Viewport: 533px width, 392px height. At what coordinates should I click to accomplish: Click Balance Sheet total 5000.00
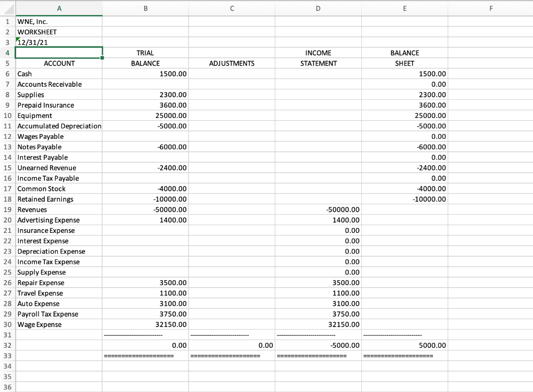tap(404, 345)
